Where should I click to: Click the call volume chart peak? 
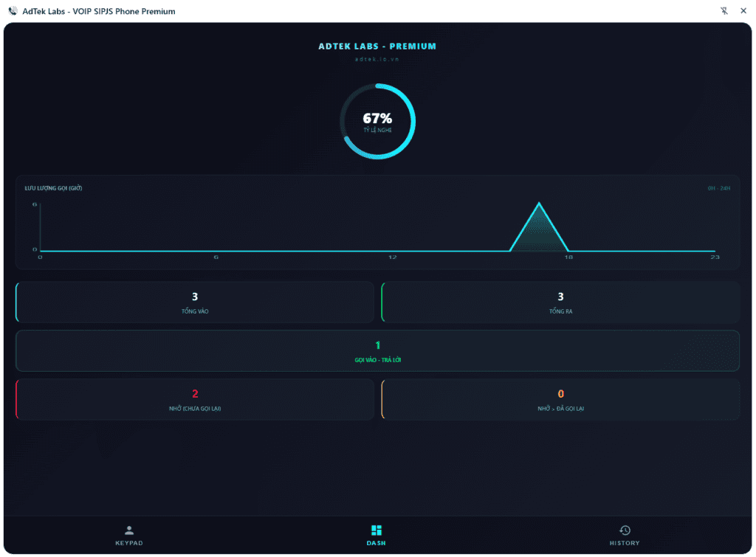click(x=538, y=204)
